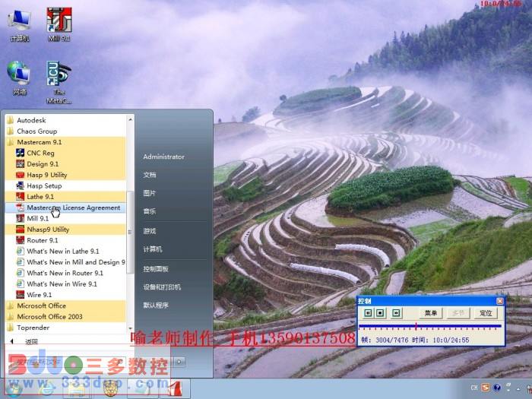
Task: Open 默认程序
Action: coord(155,305)
